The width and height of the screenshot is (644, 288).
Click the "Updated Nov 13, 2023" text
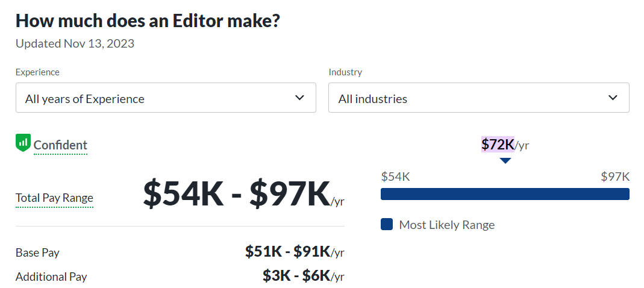(x=75, y=43)
